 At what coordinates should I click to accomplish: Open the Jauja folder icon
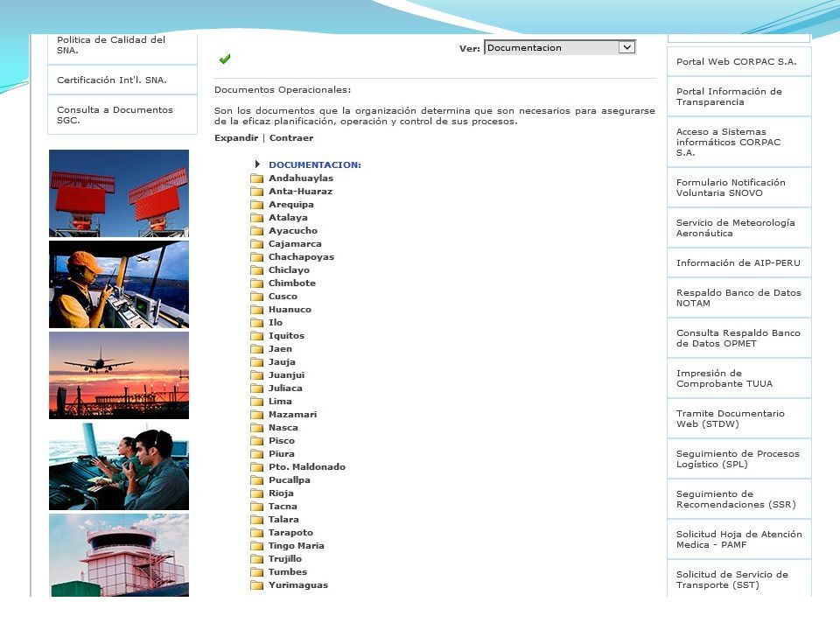click(256, 362)
